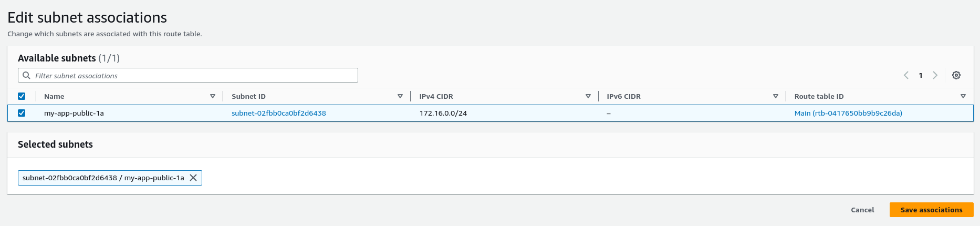Cancel editing subnet associations
The image size is (980, 226).
click(862, 210)
